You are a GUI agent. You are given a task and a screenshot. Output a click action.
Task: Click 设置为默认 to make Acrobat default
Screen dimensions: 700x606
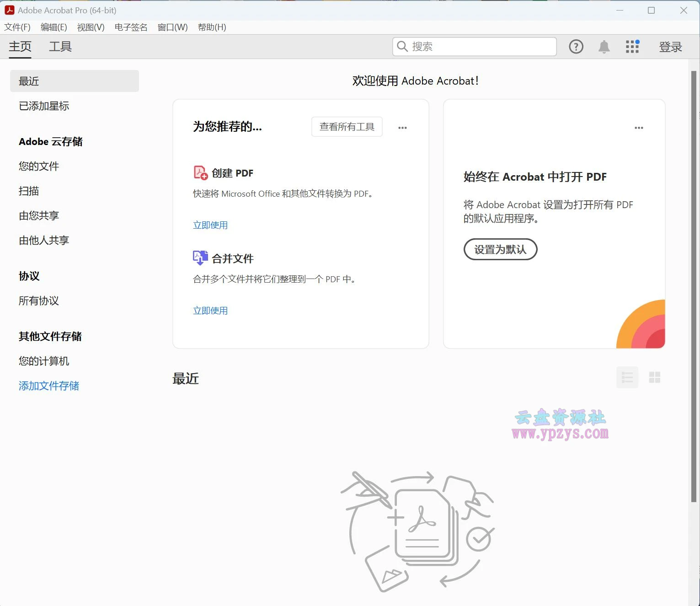[x=500, y=249]
